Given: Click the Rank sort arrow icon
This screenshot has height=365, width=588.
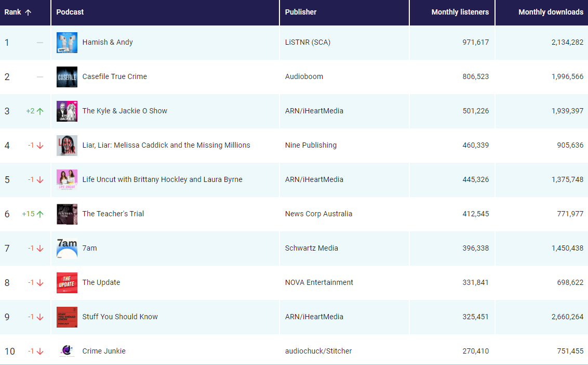Looking at the screenshot, I should [28, 12].
